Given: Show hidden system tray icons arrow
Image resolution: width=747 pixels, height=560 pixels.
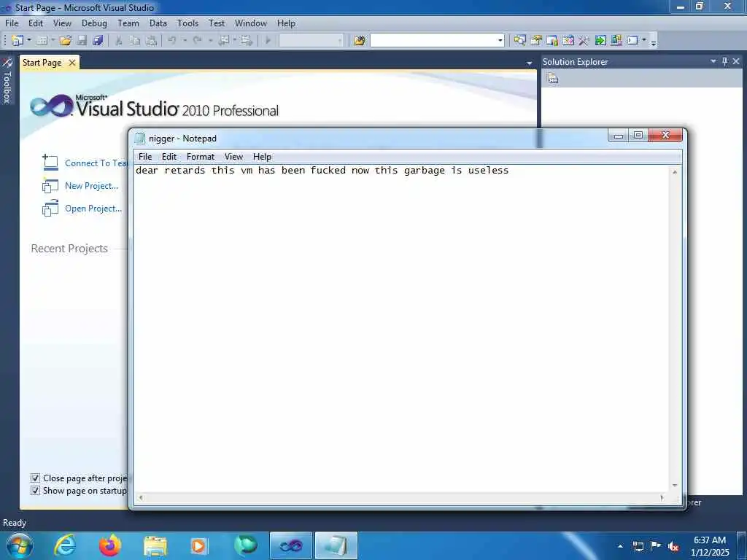Looking at the screenshot, I should tap(620, 546).
